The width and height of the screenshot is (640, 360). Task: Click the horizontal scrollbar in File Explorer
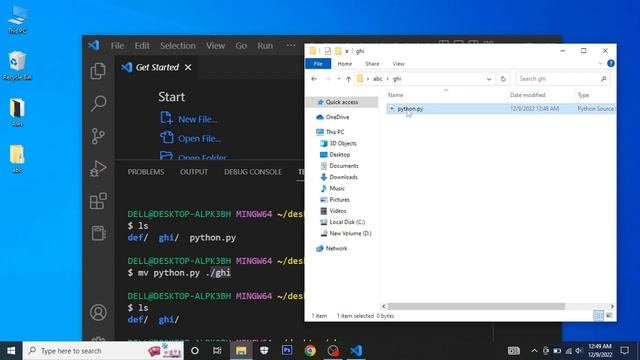[476, 306]
